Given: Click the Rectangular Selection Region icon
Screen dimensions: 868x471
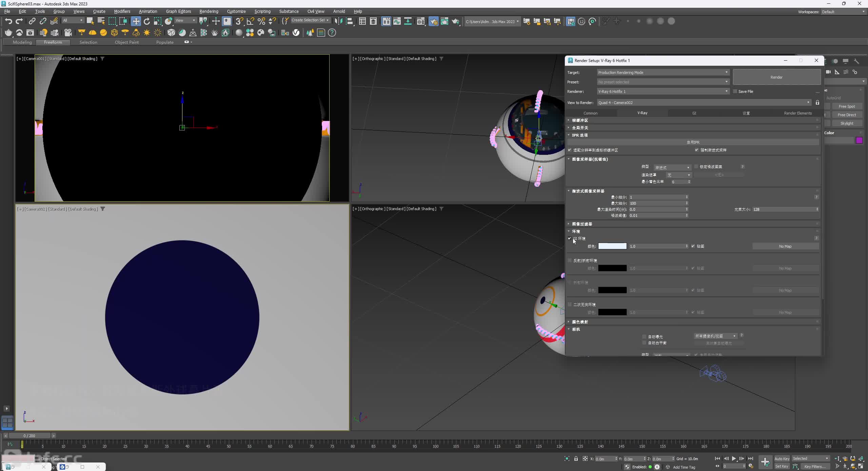Looking at the screenshot, I should coord(112,21).
